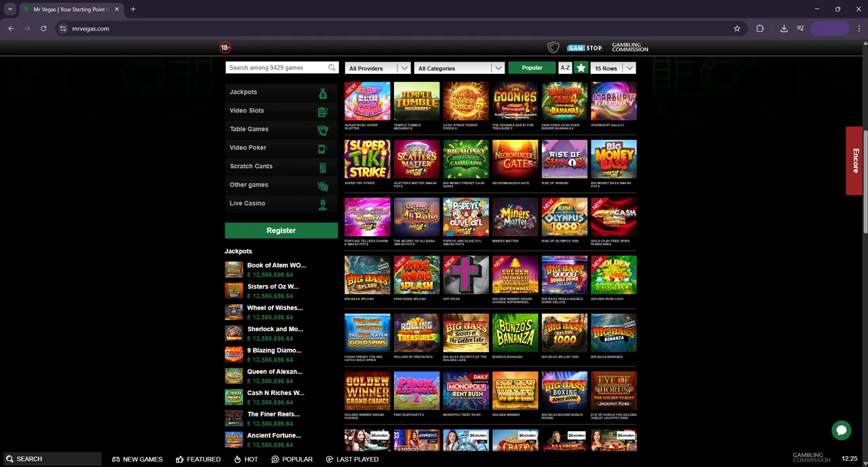The width and height of the screenshot is (868, 467).
Task: Open the Jackpots money bag category
Action: click(x=323, y=93)
